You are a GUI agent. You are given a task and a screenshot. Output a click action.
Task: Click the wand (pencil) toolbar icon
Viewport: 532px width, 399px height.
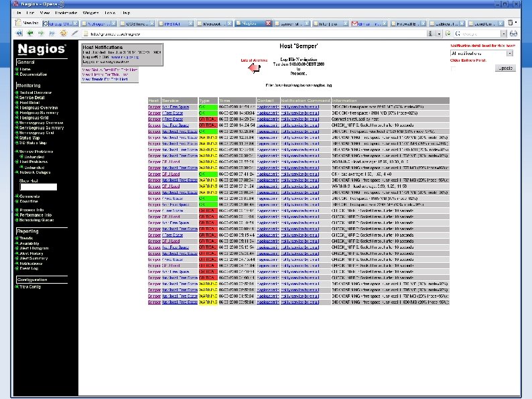(74, 34)
